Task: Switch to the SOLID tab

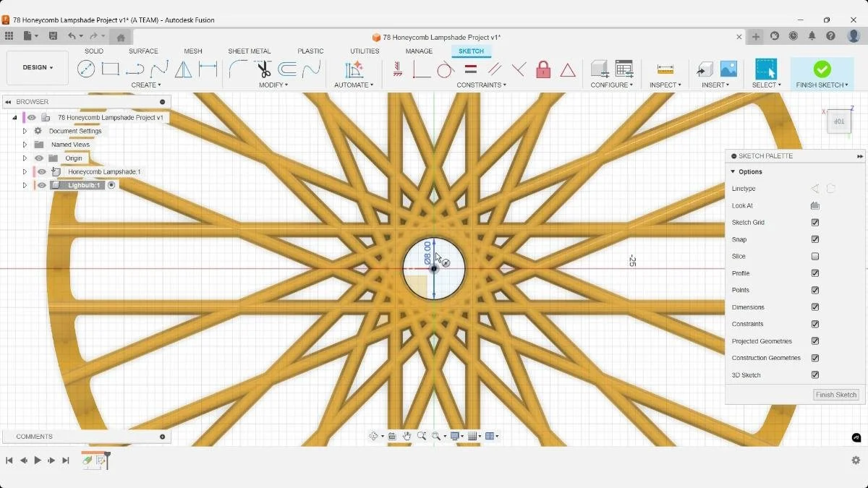Action: tap(94, 51)
